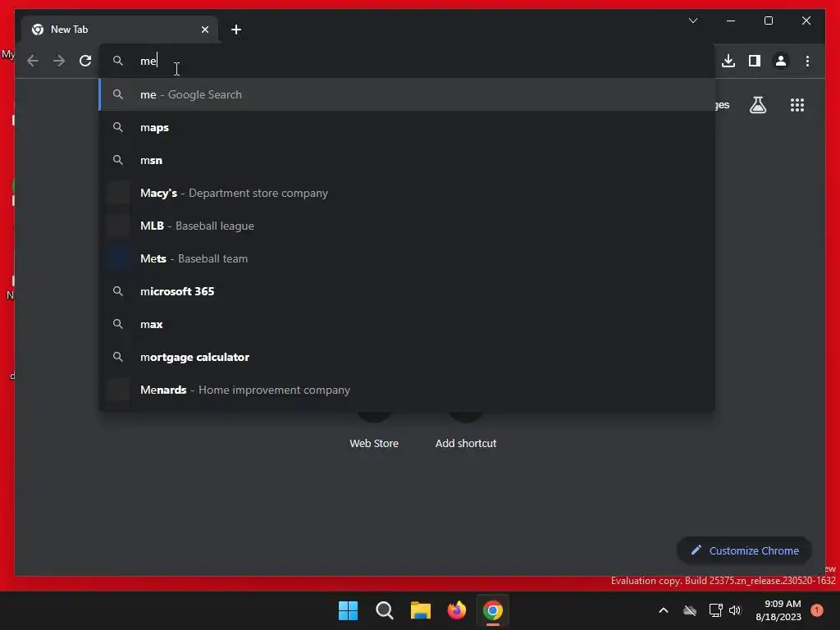Close the New Tab tab

pyautogui.click(x=204, y=30)
